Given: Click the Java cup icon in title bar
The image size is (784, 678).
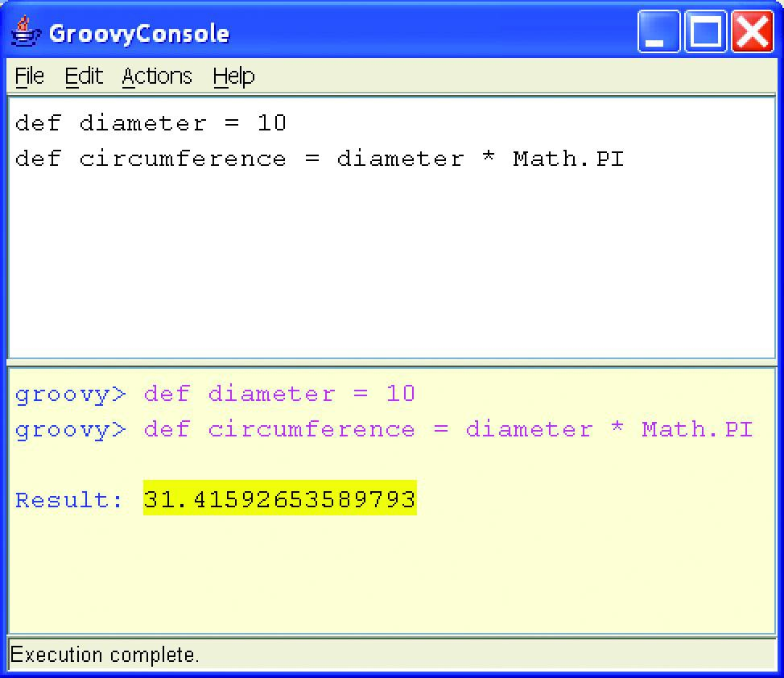Looking at the screenshot, I should 26,31.
